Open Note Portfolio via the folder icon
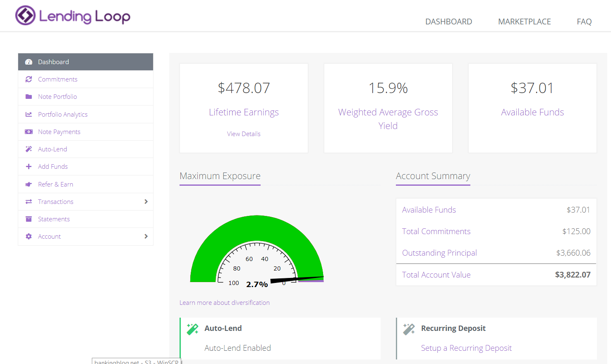 point(29,96)
